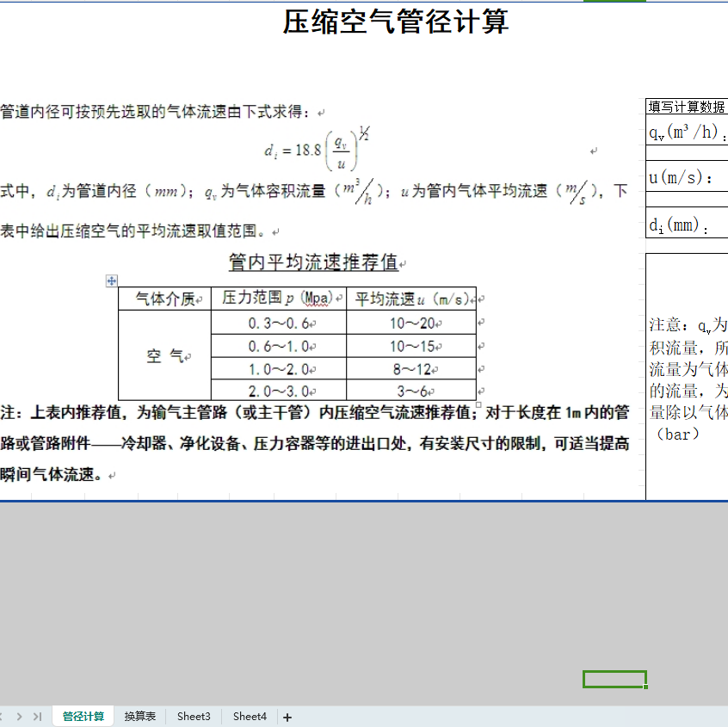Click the table move handle icon

(x=111, y=280)
